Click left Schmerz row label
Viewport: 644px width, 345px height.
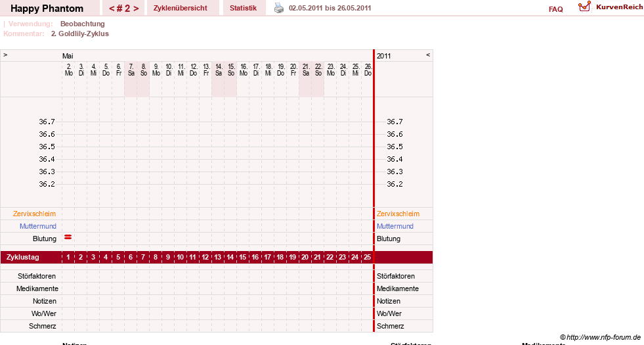(x=43, y=326)
